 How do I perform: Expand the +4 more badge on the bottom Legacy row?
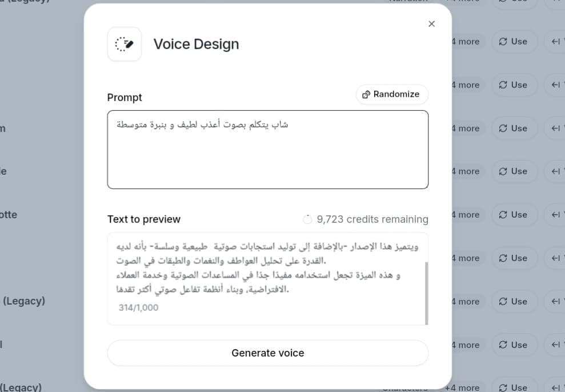click(463, 387)
